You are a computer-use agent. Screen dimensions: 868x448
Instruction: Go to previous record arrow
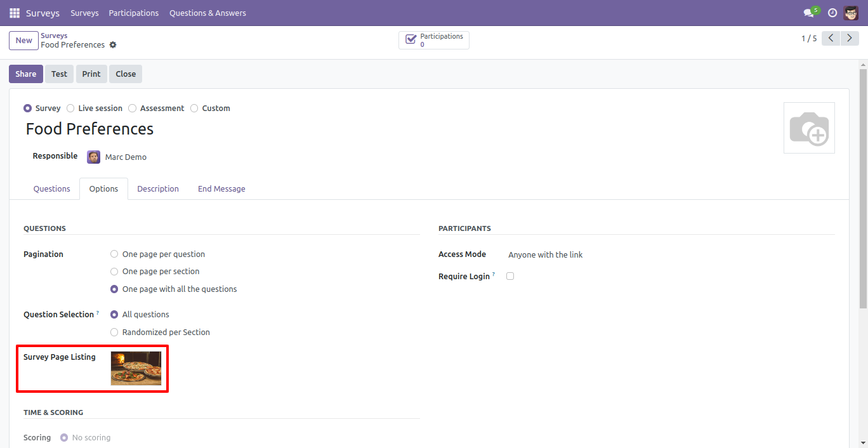831,38
